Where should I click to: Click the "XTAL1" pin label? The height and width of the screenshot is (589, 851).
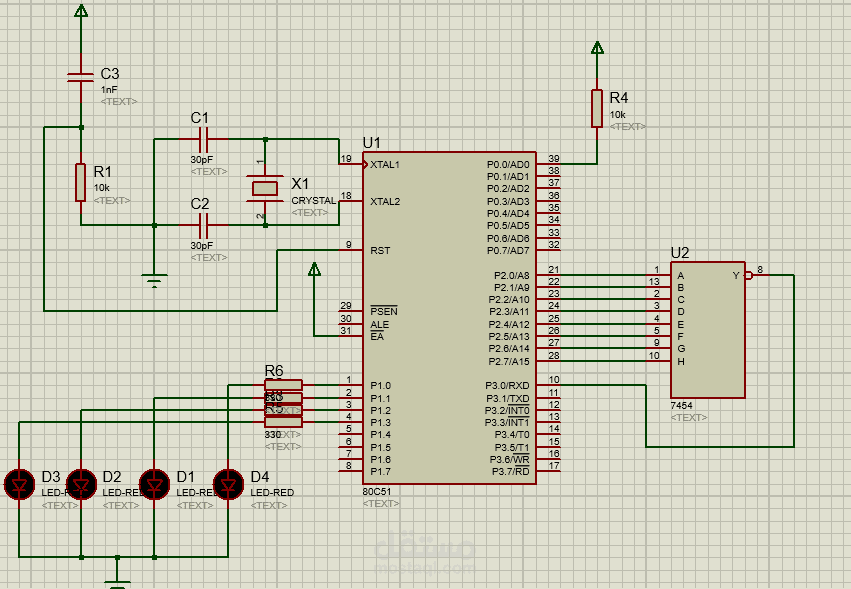385,164
